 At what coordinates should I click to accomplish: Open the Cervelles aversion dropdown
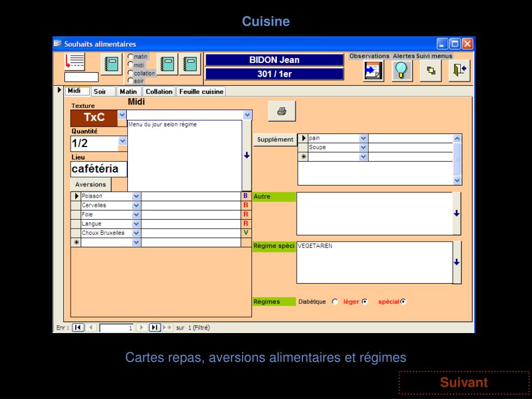pos(136,205)
